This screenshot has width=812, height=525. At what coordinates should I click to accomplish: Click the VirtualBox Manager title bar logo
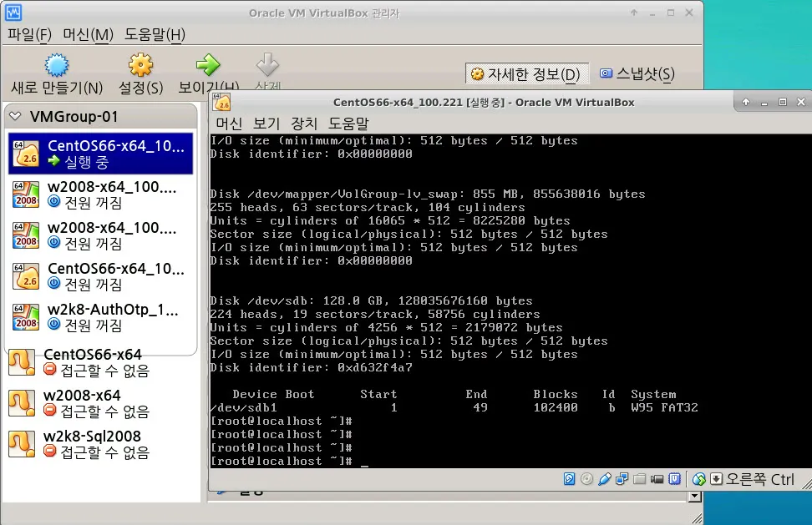pyautogui.click(x=13, y=12)
